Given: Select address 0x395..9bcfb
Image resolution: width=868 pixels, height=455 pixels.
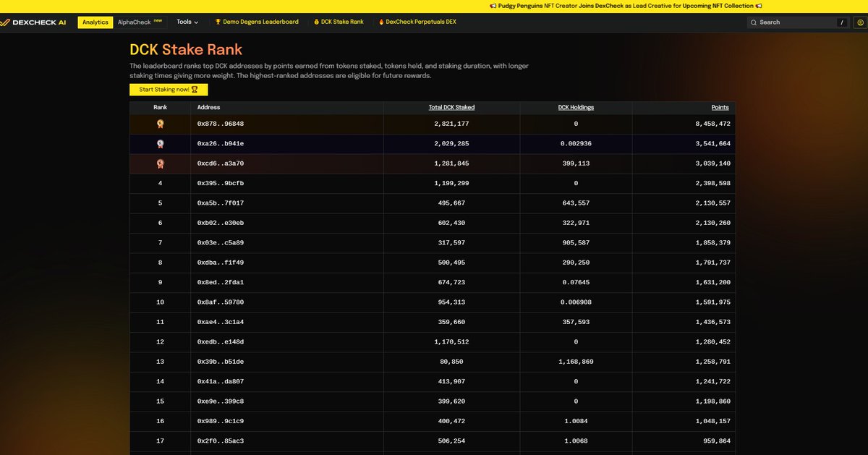Looking at the screenshot, I should (x=221, y=184).
